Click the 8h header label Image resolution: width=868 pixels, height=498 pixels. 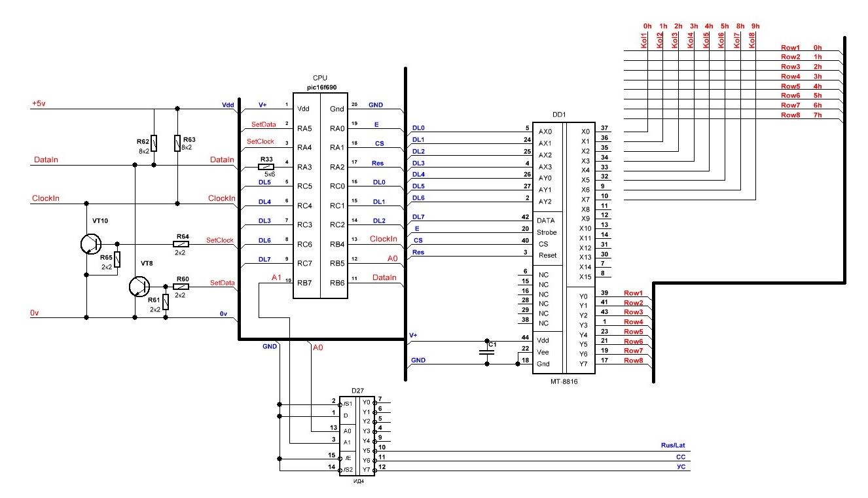coord(740,26)
